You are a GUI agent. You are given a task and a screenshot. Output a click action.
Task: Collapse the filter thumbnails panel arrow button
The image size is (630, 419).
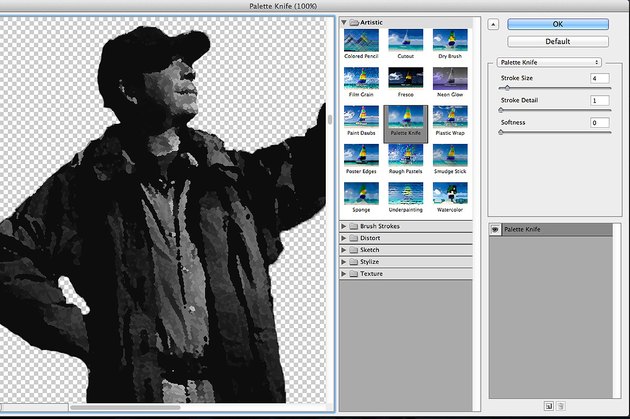click(x=493, y=25)
